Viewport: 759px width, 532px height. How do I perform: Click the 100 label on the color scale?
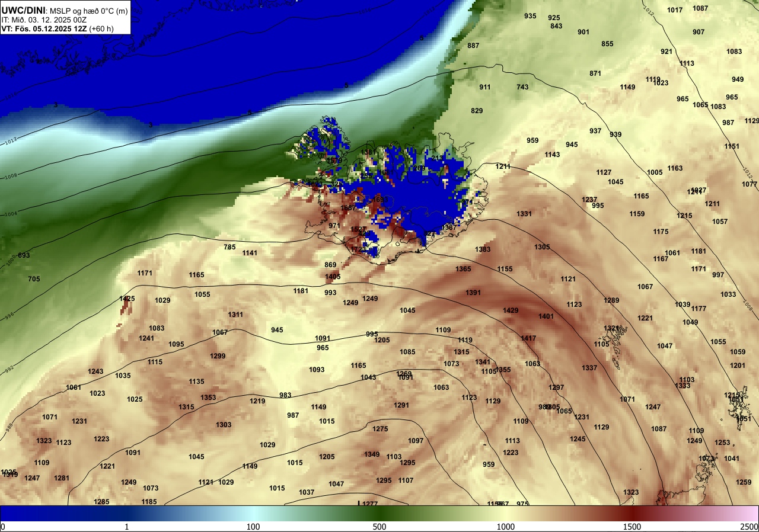(x=253, y=527)
